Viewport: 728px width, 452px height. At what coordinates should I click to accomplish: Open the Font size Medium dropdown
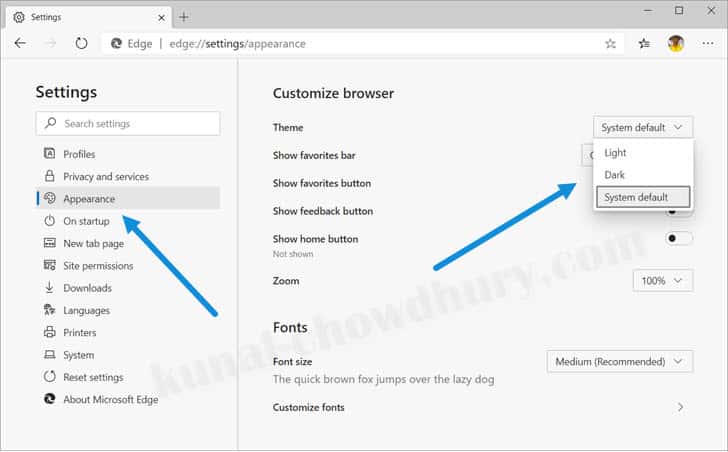(620, 362)
